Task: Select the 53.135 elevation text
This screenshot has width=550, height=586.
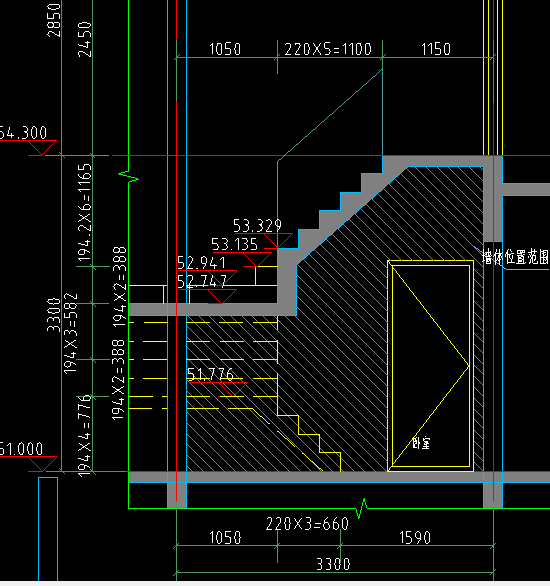Action: click(235, 244)
